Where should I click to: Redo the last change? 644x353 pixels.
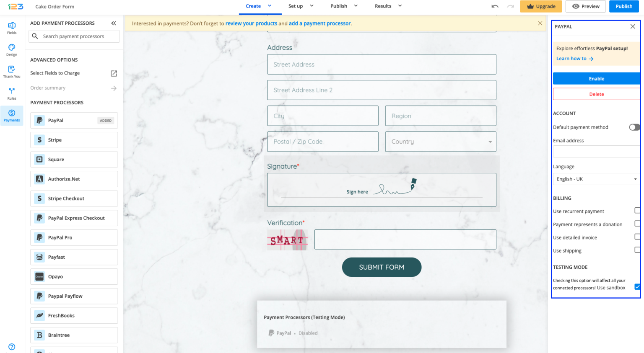(510, 6)
